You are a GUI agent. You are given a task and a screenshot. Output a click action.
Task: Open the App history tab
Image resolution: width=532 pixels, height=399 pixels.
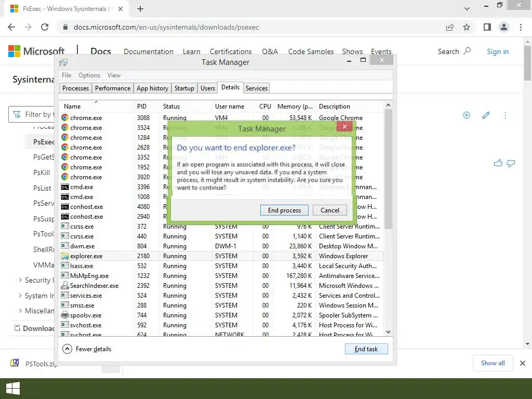point(152,88)
